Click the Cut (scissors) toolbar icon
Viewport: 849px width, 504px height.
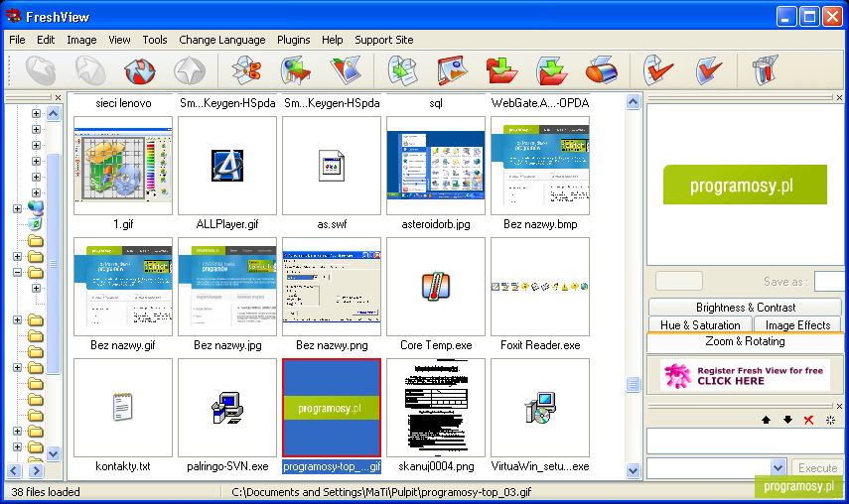click(x=246, y=70)
